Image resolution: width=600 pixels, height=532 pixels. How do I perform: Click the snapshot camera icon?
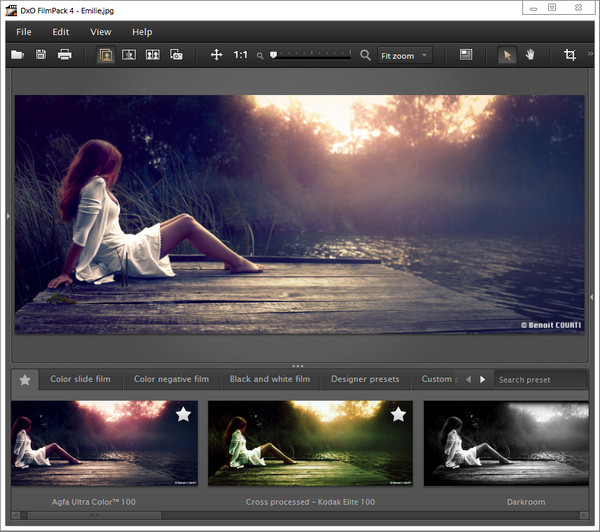coord(176,55)
